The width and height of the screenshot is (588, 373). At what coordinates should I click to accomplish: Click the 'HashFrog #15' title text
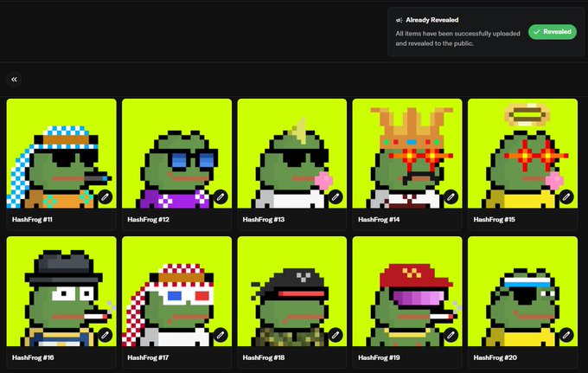pyautogui.click(x=495, y=220)
